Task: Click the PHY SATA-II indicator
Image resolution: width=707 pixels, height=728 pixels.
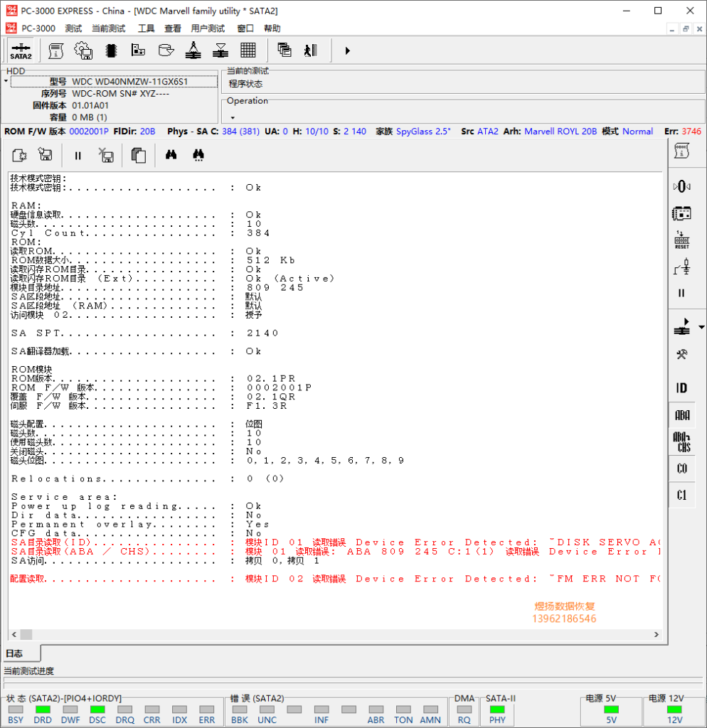Action: tap(497, 710)
